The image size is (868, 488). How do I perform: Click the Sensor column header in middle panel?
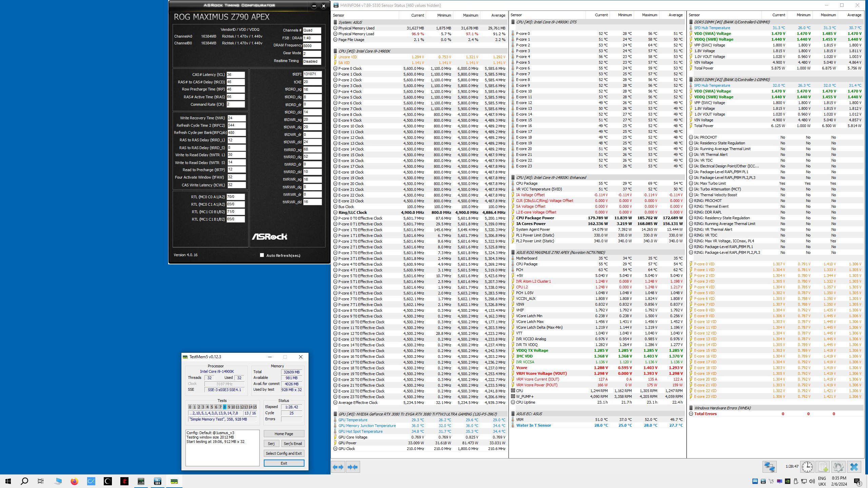[x=516, y=15]
